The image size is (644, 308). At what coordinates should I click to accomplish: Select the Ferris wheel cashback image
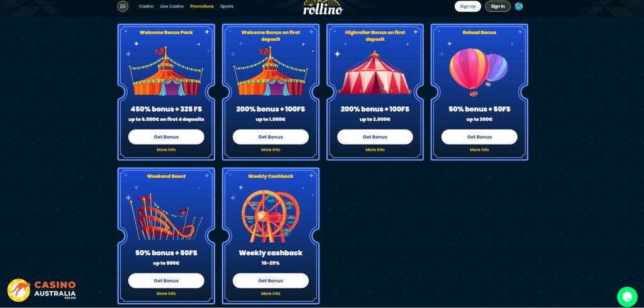pyautogui.click(x=270, y=216)
